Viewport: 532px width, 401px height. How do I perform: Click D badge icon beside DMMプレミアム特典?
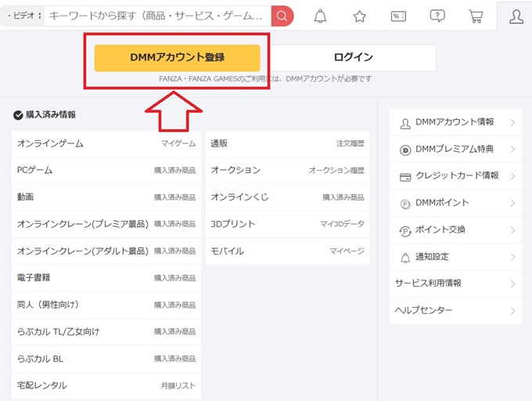click(x=405, y=150)
